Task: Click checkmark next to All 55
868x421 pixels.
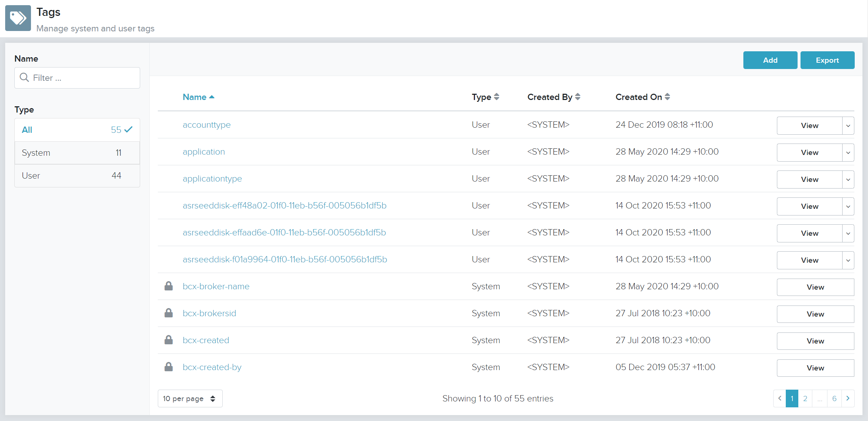Action: [x=128, y=130]
